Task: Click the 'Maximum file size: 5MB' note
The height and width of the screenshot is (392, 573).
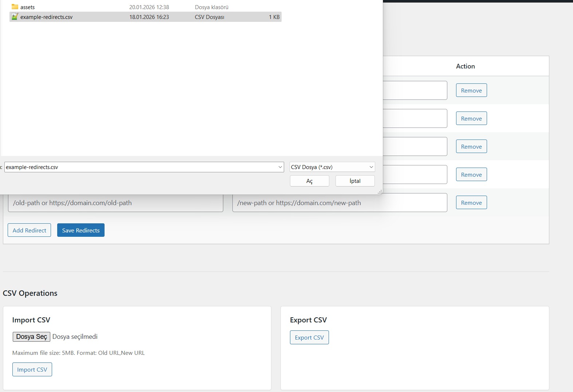Action: (78, 353)
